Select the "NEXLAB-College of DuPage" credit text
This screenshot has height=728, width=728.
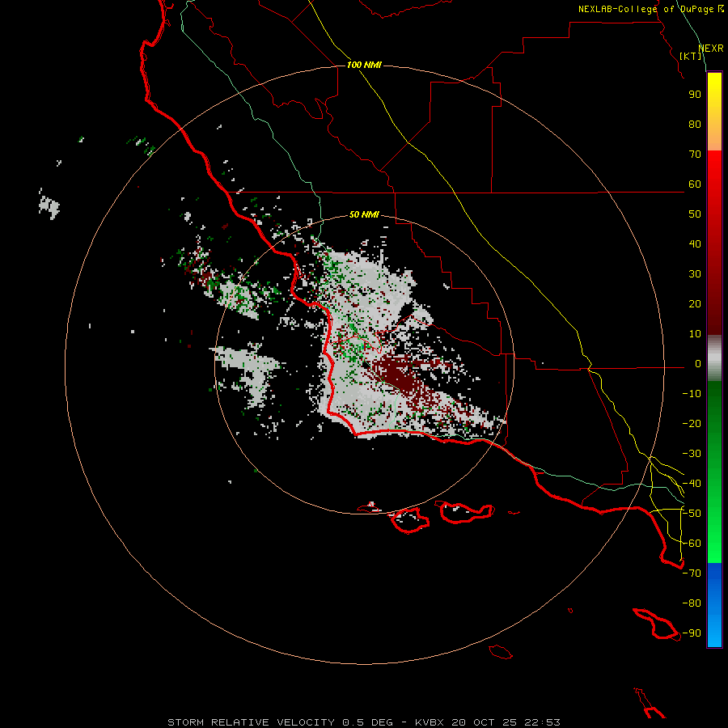tap(646, 9)
